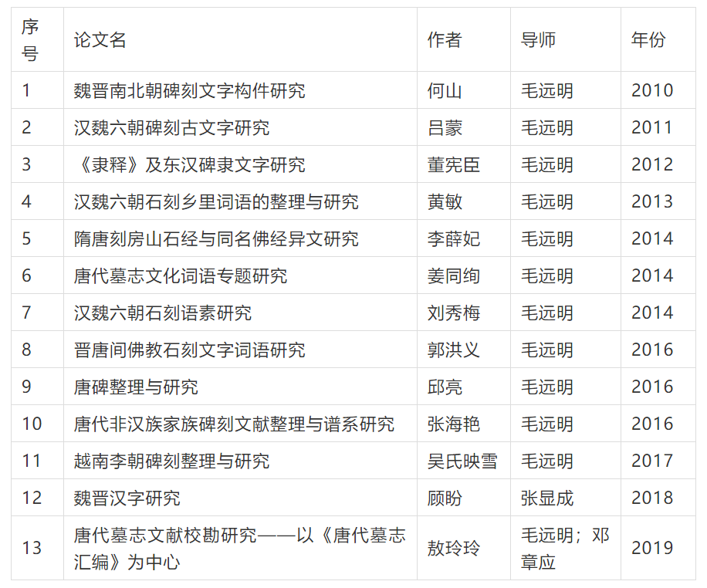
Task: Click author name 李薛妃
Action: click(453, 238)
